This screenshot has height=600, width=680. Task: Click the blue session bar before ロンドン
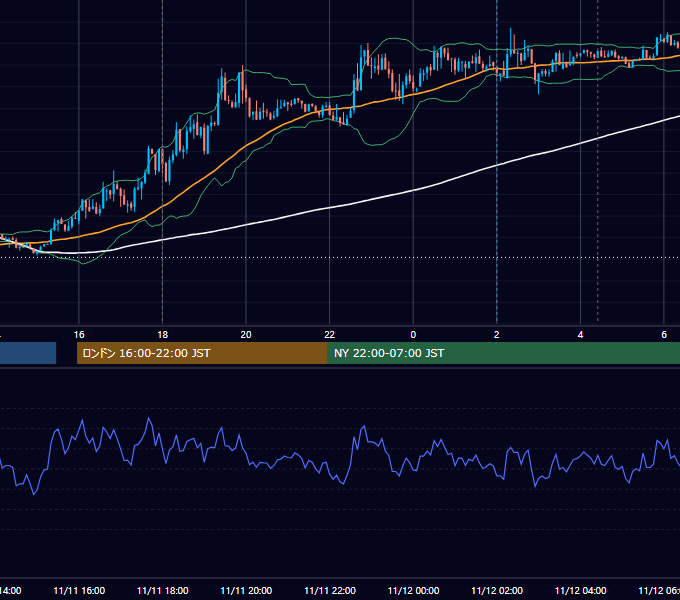[x=28, y=353]
